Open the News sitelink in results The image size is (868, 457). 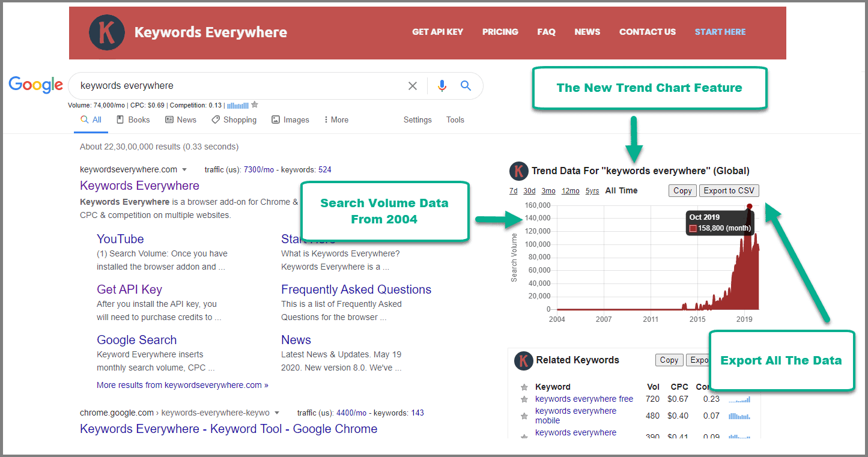(296, 340)
